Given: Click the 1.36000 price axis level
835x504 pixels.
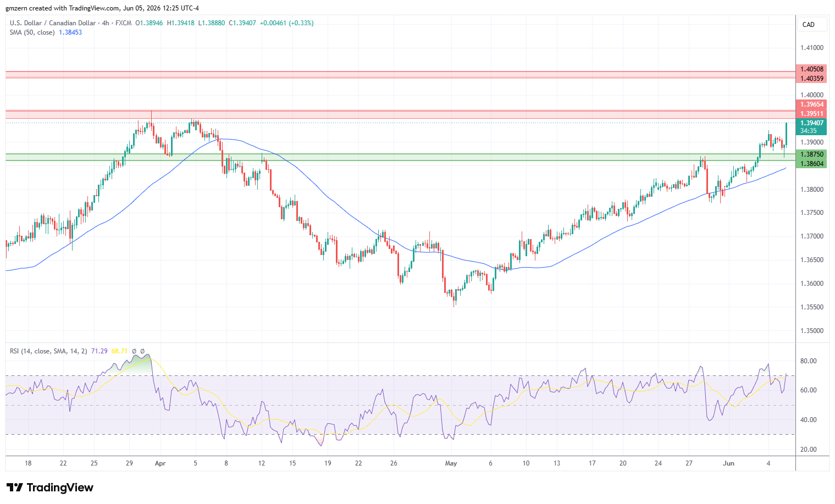Looking at the screenshot, I should coord(811,284).
